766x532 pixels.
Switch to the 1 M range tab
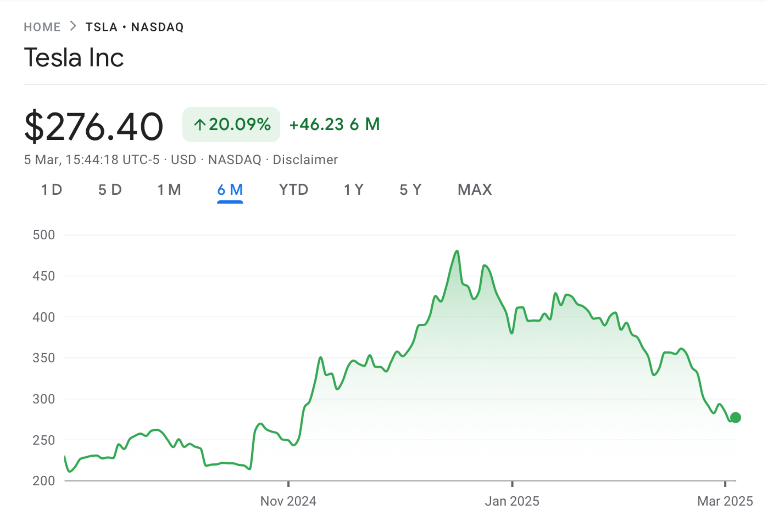click(169, 190)
